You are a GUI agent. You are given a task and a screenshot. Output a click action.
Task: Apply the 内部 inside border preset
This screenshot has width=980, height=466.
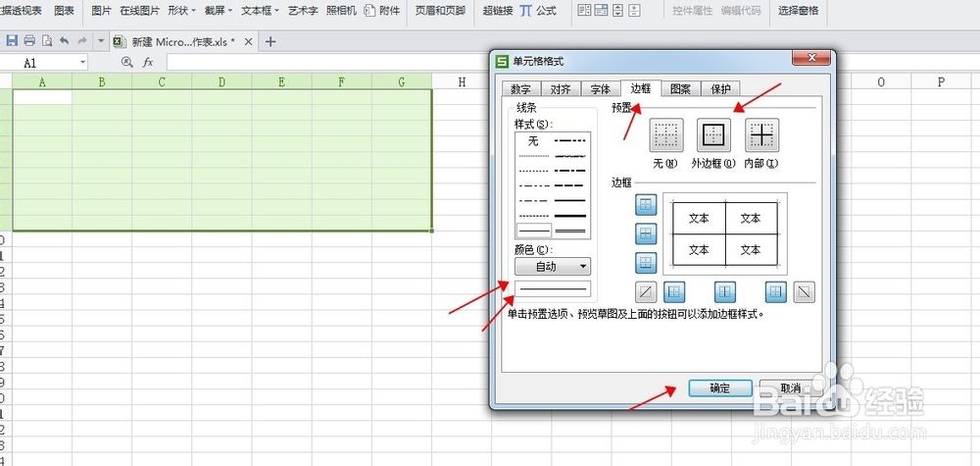(761, 135)
